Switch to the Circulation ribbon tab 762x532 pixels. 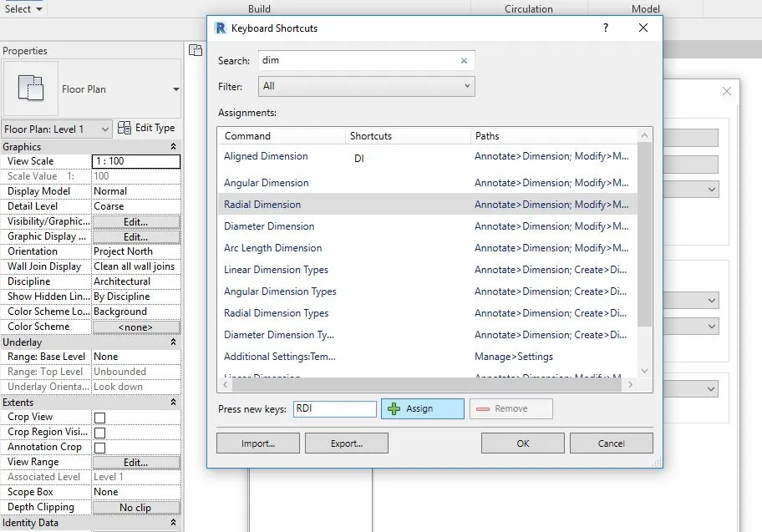[x=529, y=8]
